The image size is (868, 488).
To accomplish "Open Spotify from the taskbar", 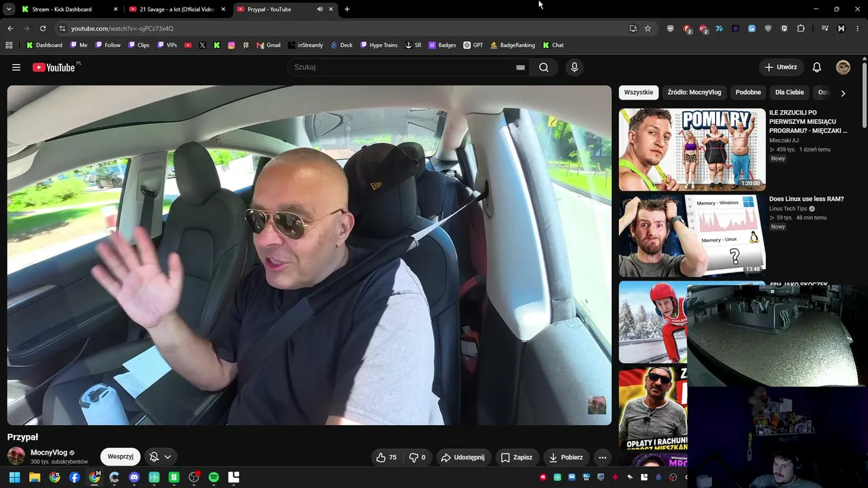I will pyautogui.click(x=214, y=477).
